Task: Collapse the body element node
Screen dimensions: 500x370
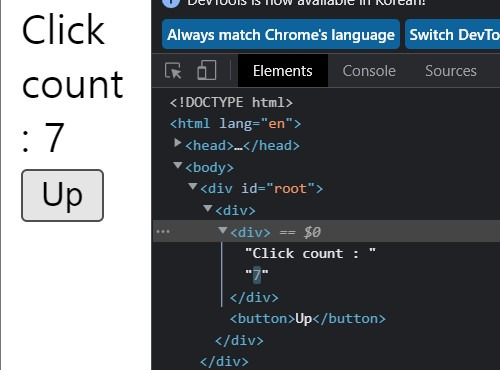Action: (x=178, y=165)
